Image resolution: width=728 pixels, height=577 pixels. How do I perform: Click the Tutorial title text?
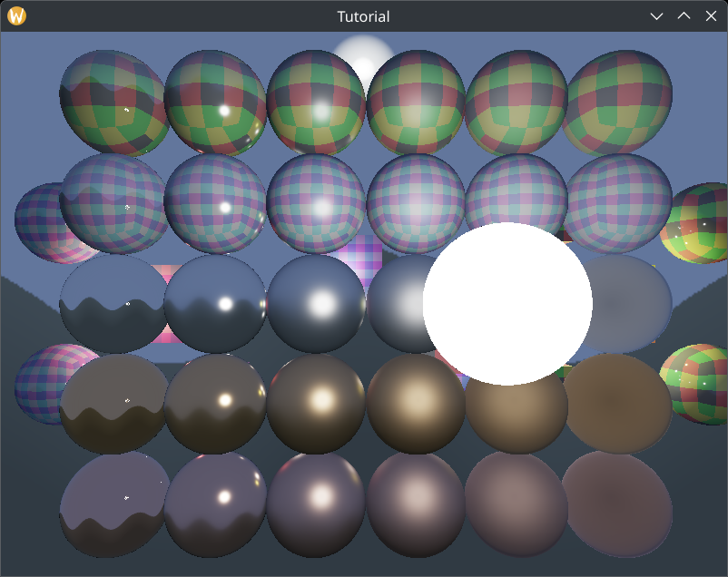(x=364, y=15)
